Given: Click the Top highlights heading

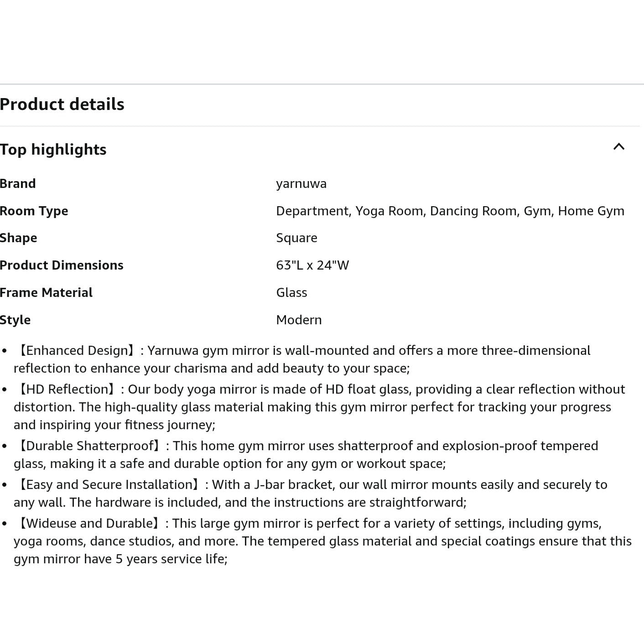Looking at the screenshot, I should coord(53,150).
